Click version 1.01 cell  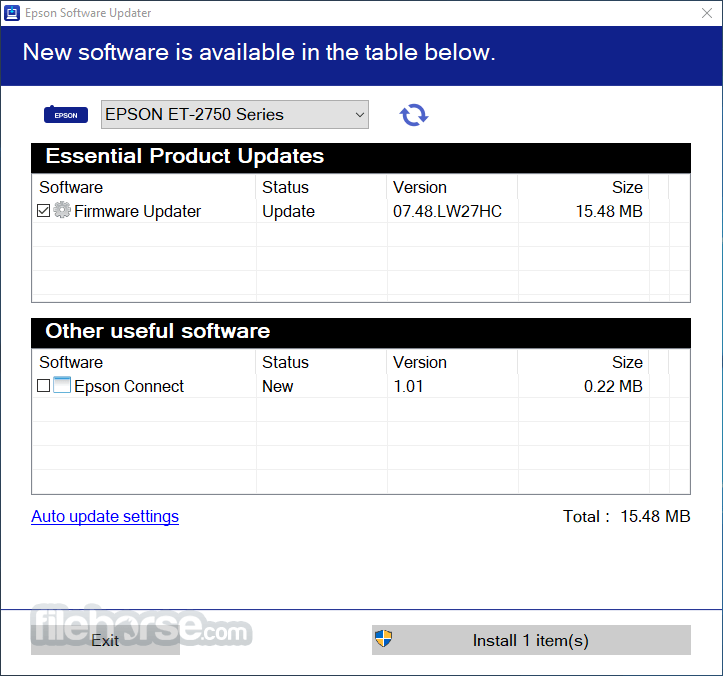(408, 386)
